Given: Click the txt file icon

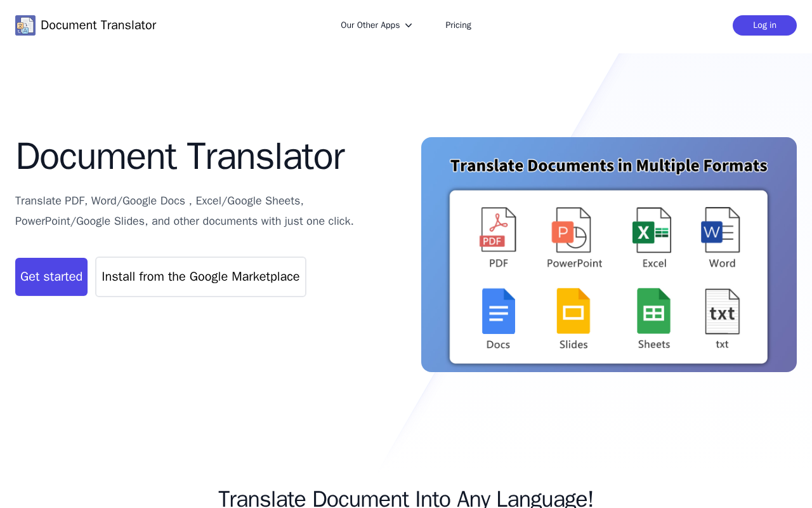Looking at the screenshot, I should pyautogui.click(x=723, y=311).
